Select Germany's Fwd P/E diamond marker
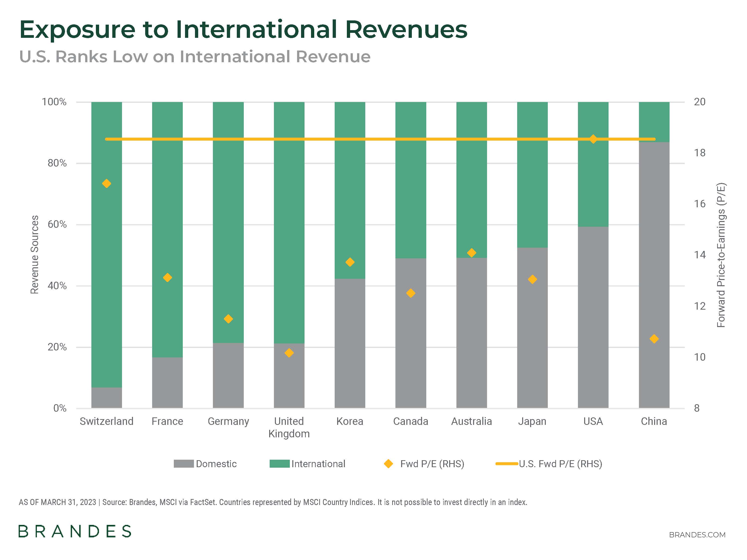 [x=228, y=319]
